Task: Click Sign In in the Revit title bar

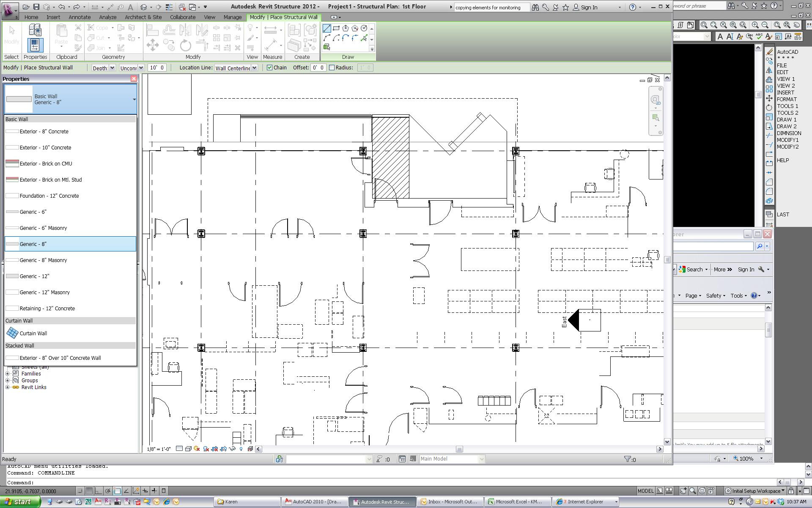Action: click(x=584, y=7)
